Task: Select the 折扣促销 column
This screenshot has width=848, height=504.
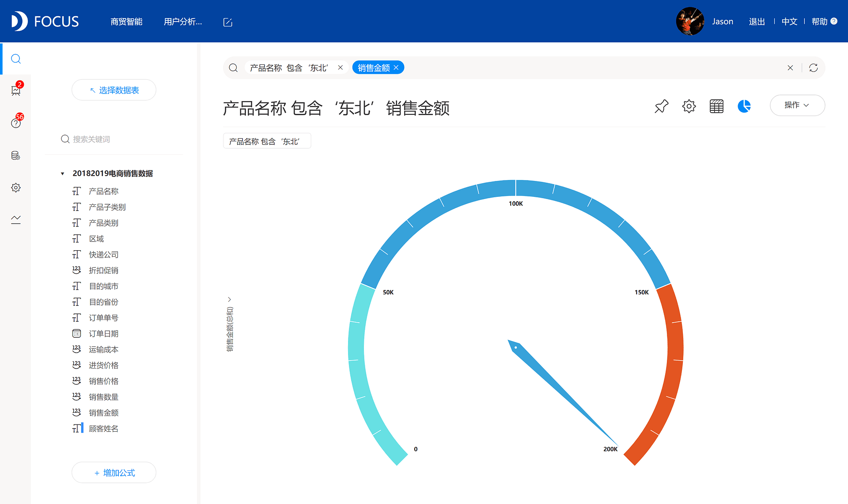Action: pyautogui.click(x=103, y=271)
